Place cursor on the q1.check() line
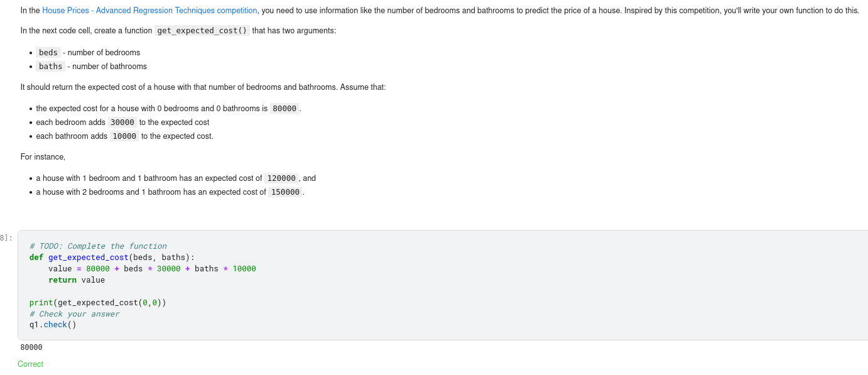868x375 pixels. click(x=53, y=325)
